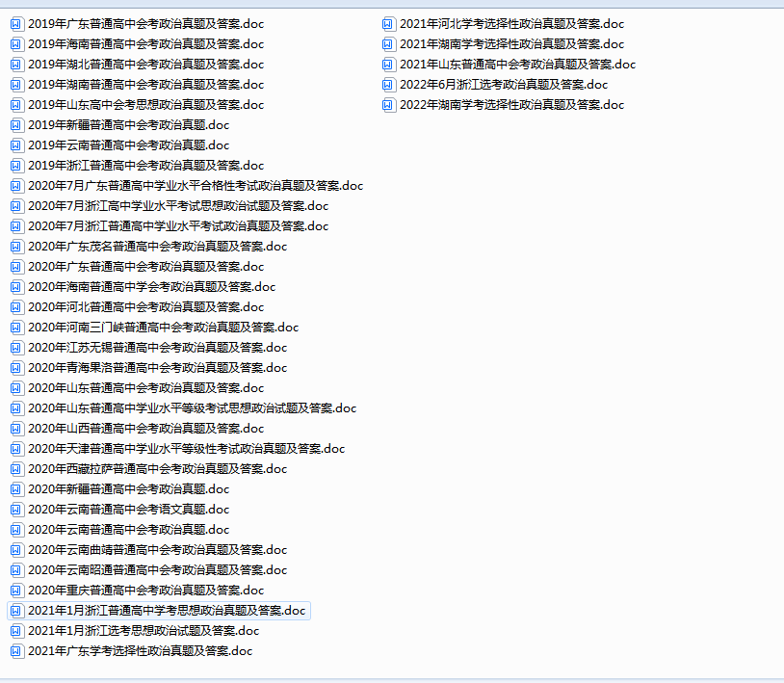The height and width of the screenshot is (683, 784).
Task: Click the icon next to 2022年6月浙江选考 file
Action: [388, 84]
